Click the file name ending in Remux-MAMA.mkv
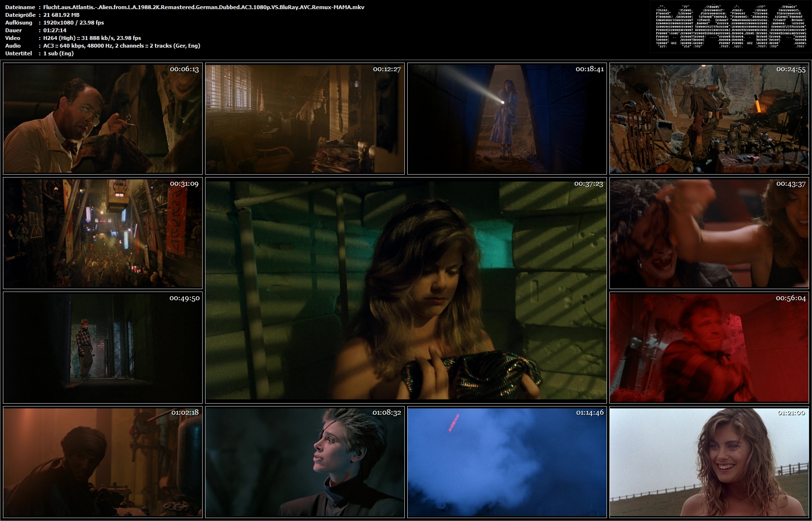 coord(204,7)
